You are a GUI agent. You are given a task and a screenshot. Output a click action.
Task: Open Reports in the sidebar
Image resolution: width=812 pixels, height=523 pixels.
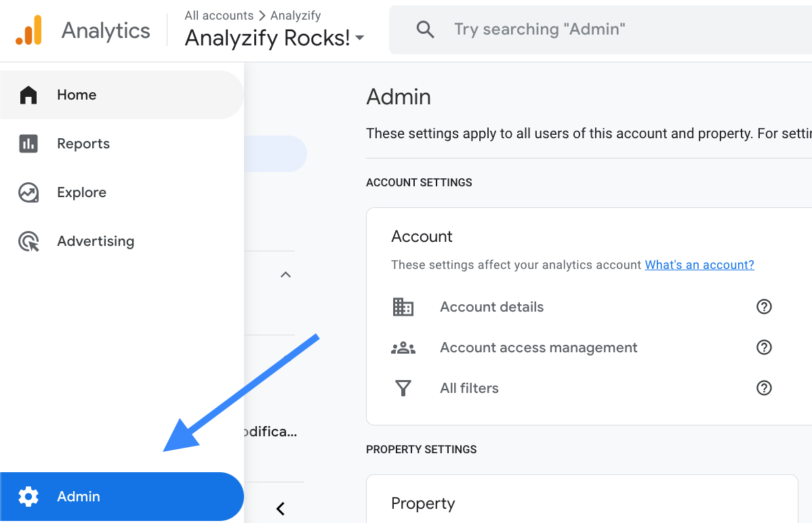coord(122,144)
